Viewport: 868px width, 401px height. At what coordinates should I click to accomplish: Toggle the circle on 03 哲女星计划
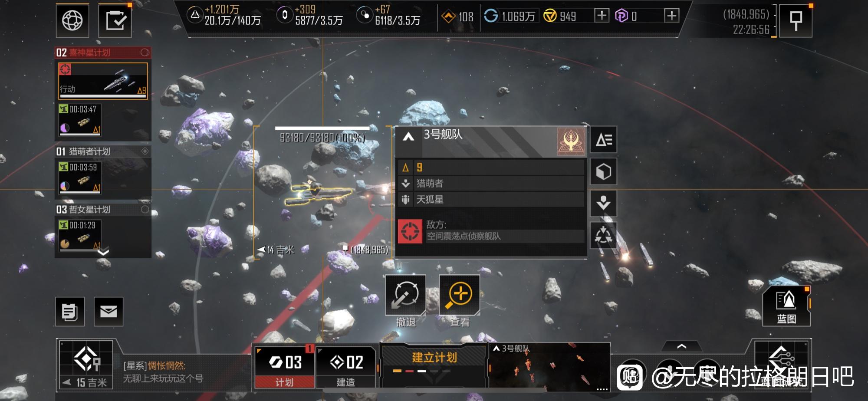point(145,210)
